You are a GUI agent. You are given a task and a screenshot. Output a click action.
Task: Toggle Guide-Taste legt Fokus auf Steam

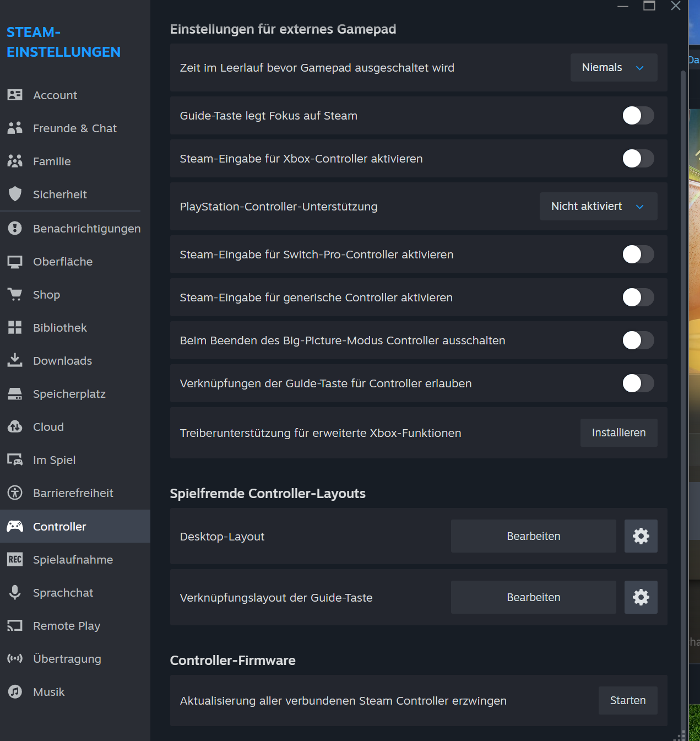pos(638,116)
